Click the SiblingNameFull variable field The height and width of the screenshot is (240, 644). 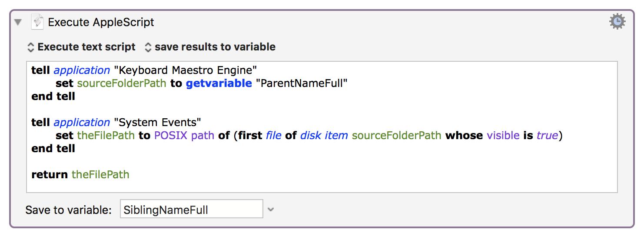(192, 209)
